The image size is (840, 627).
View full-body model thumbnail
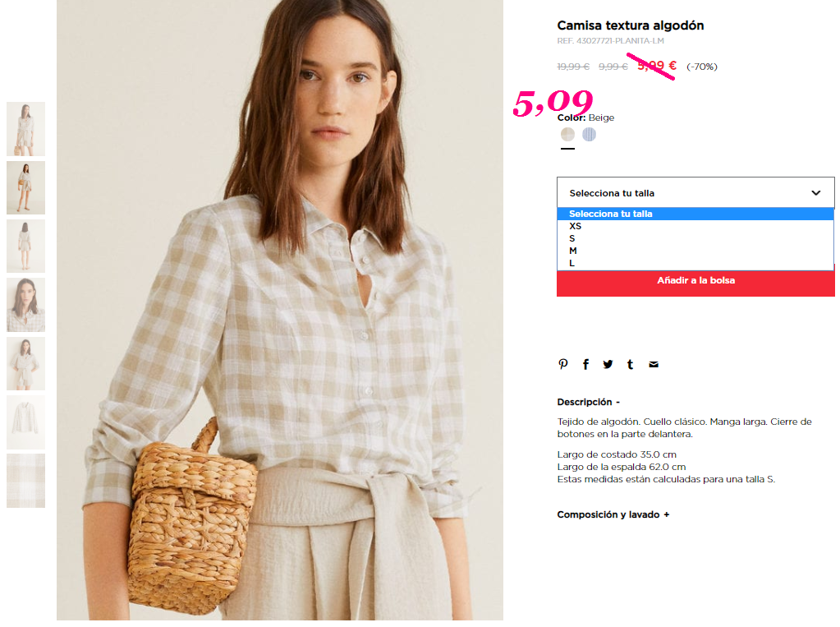pyautogui.click(x=25, y=187)
